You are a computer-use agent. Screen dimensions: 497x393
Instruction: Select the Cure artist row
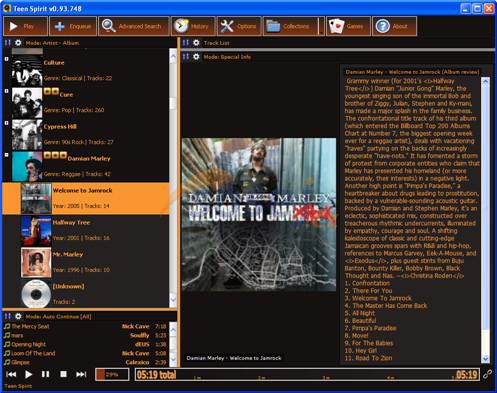(86, 102)
